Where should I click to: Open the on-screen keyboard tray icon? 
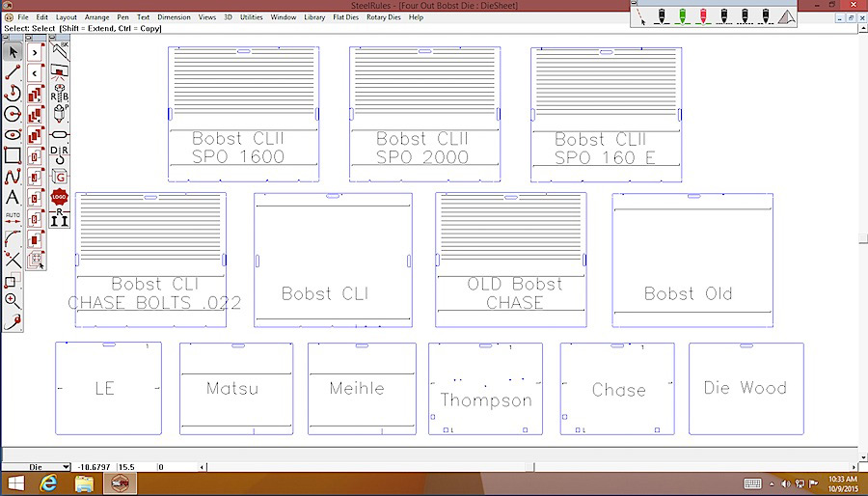pos(752,483)
